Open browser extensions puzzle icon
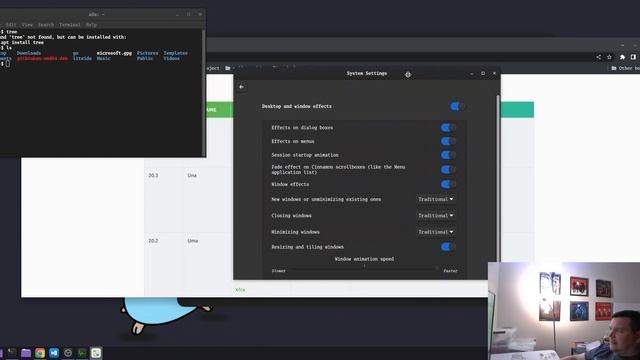This screenshot has height=360, width=640. tap(622, 57)
